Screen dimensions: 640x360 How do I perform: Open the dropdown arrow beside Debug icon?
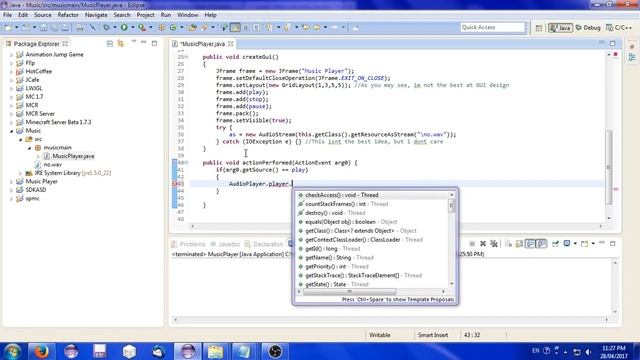pyautogui.click(x=115, y=27)
